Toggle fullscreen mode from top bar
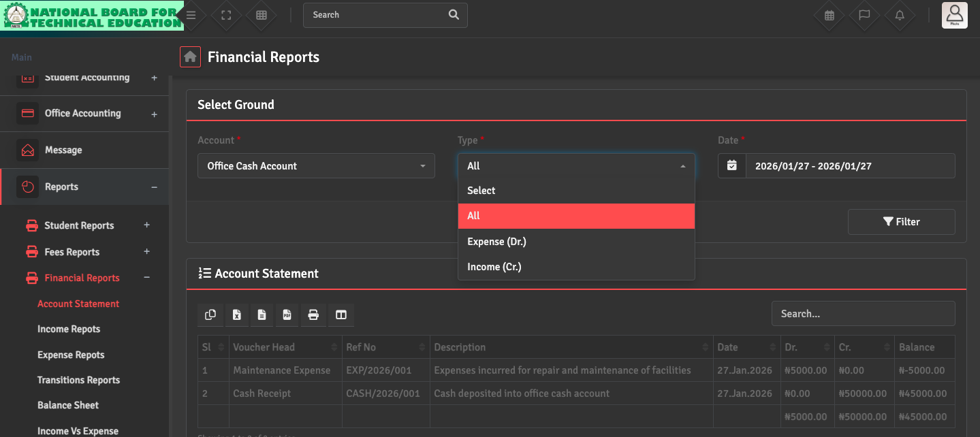The width and height of the screenshot is (980, 437). click(x=227, y=15)
